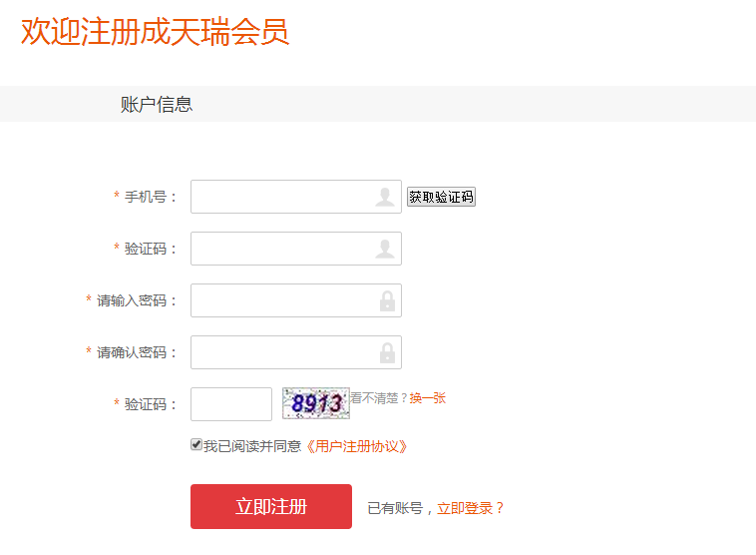756x555 pixels.
Task: Toggle the user agreement checkbox
Action: 196,444
